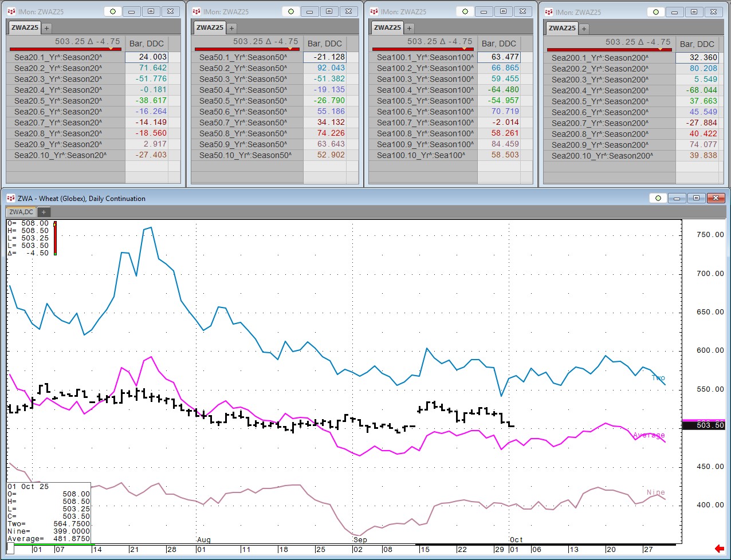Click the CQG logo icon in the ZWA Wheat chart title bar
The width and height of the screenshot is (731, 560).
[x=11, y=198]
